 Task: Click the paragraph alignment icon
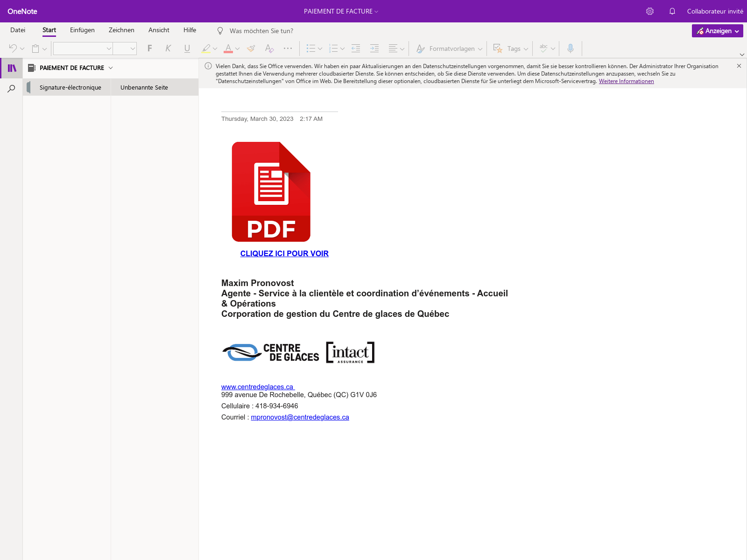[393, 48]
